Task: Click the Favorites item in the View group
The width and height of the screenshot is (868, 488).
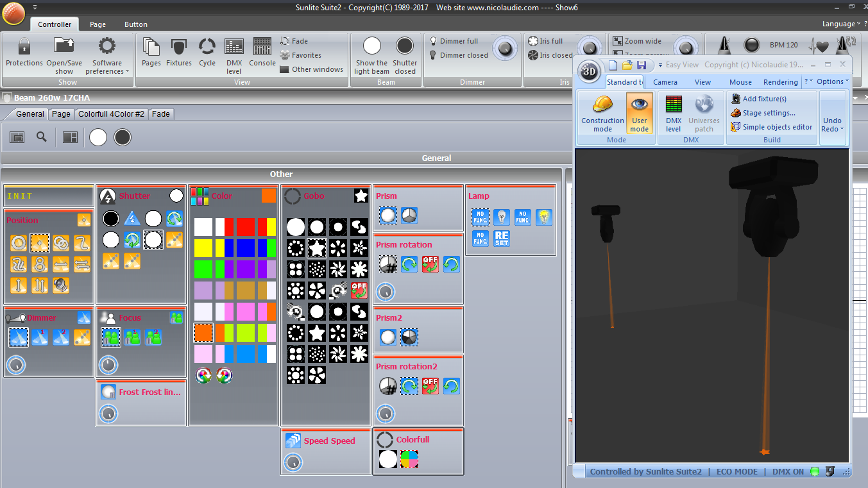Action: click(x=301, y=55)
